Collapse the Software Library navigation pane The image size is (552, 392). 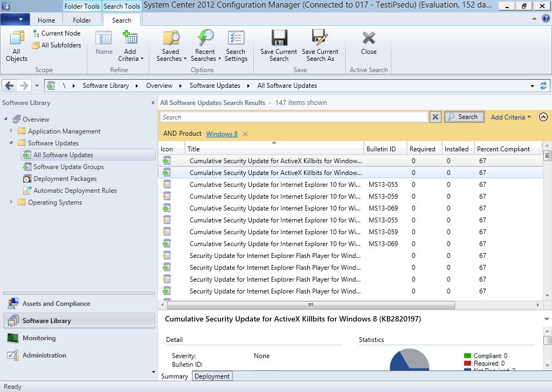tap(153, 103)
